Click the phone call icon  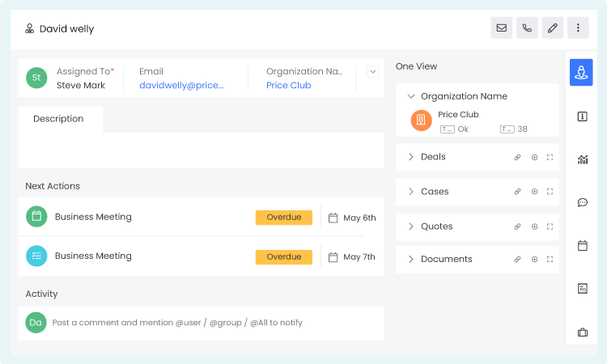(x=527, y=28)
